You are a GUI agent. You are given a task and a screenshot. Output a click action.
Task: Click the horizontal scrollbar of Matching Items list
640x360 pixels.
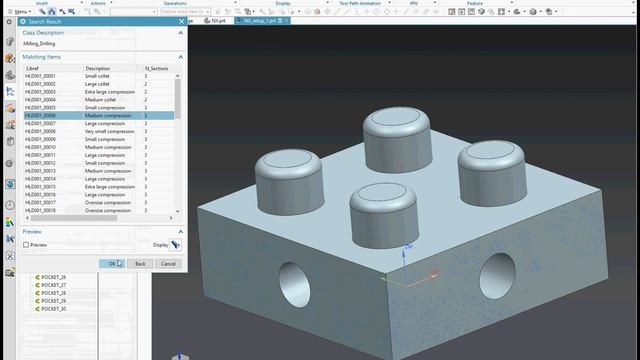pos(74,218)
